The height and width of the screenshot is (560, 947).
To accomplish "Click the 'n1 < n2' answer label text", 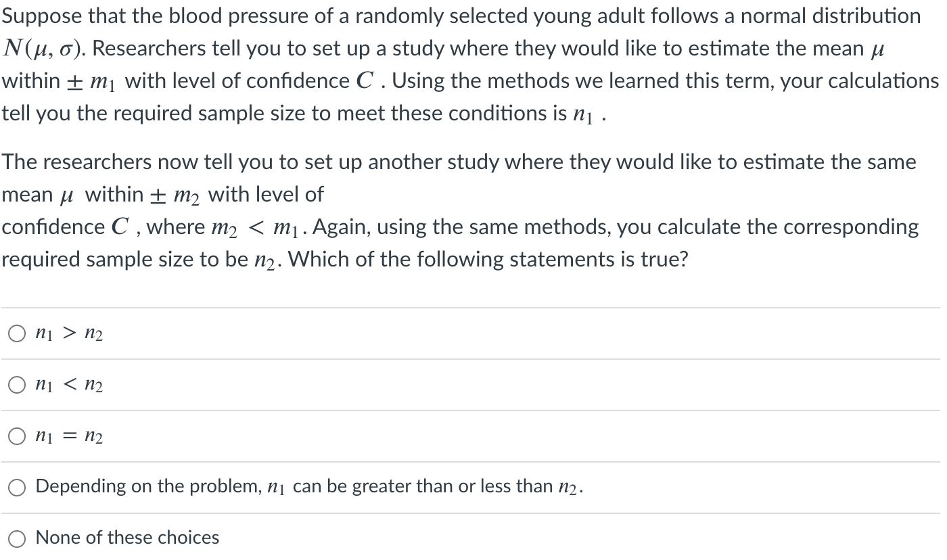I will point(68,385).
